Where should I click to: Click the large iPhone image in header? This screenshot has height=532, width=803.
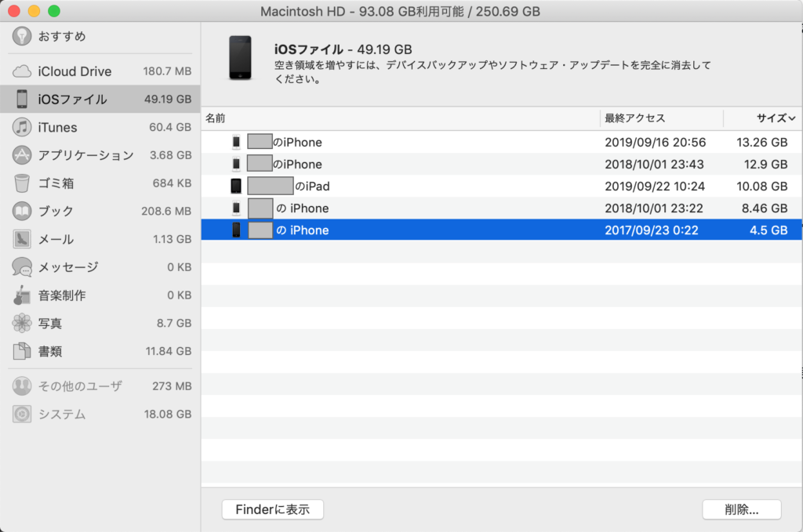240,58
